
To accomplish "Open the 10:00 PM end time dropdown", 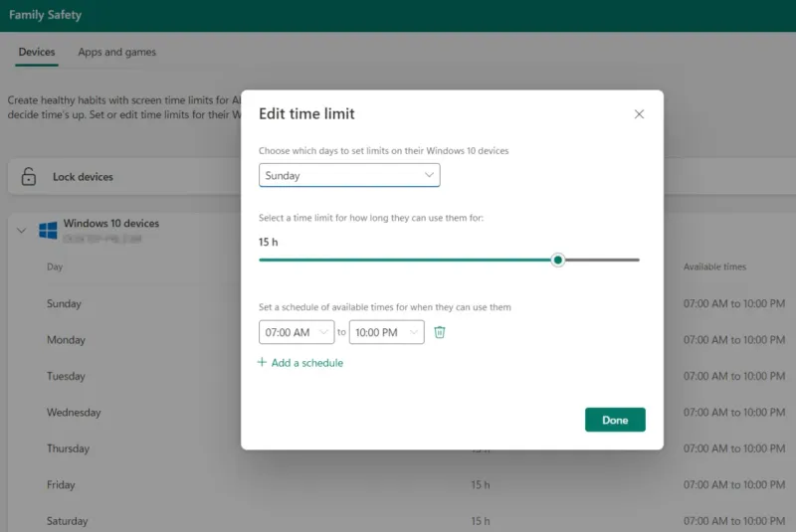I will (387, 332).
